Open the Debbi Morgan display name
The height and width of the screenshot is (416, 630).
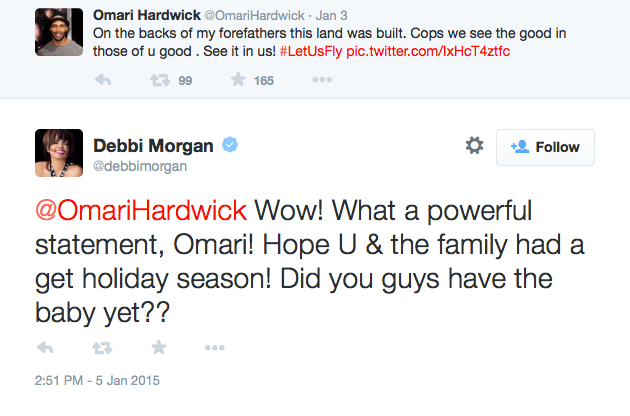tap(153, 145)
